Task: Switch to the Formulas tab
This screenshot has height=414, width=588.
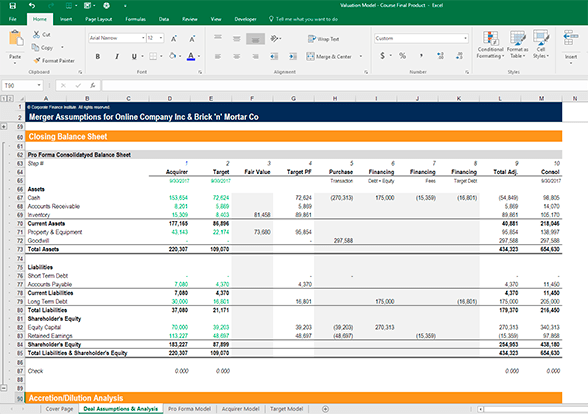Action: click(135, 19)
